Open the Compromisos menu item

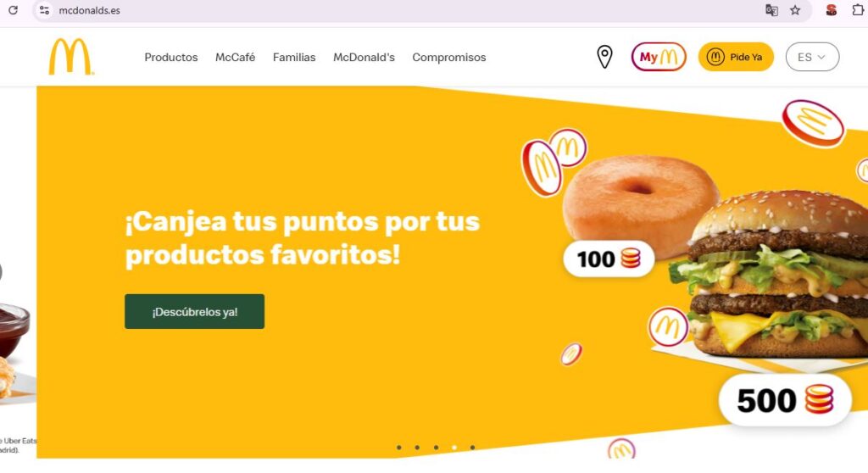[449, 57]
